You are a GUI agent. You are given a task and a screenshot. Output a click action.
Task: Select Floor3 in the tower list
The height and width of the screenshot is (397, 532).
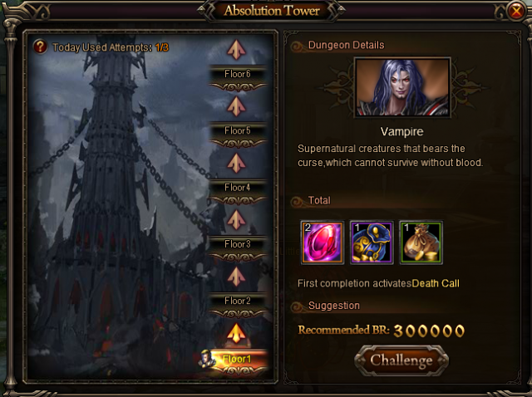[238, 248]
